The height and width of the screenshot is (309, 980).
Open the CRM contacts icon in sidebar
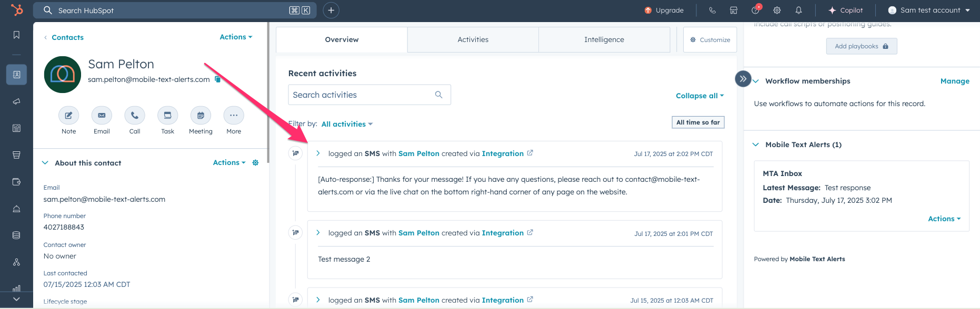[16, 75]
